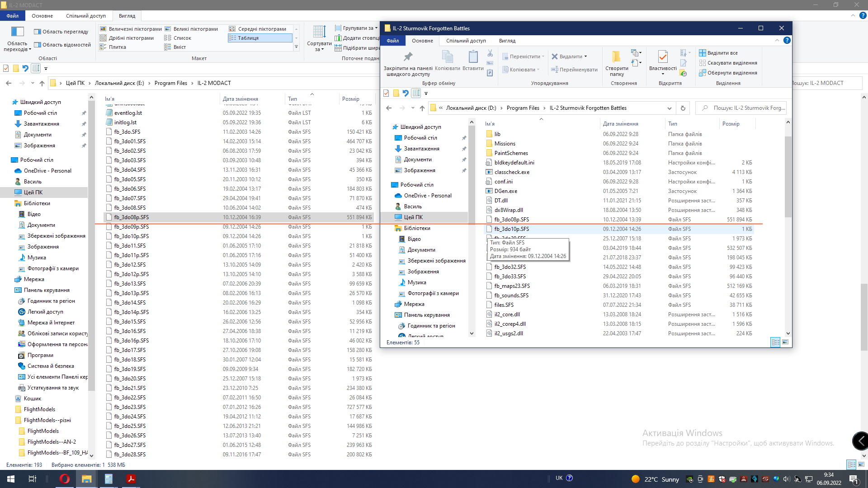Screen dimensions: 868x488
Task: Toggle the Preview pane (Область перегляду)
Action: (x=61, y=32)
